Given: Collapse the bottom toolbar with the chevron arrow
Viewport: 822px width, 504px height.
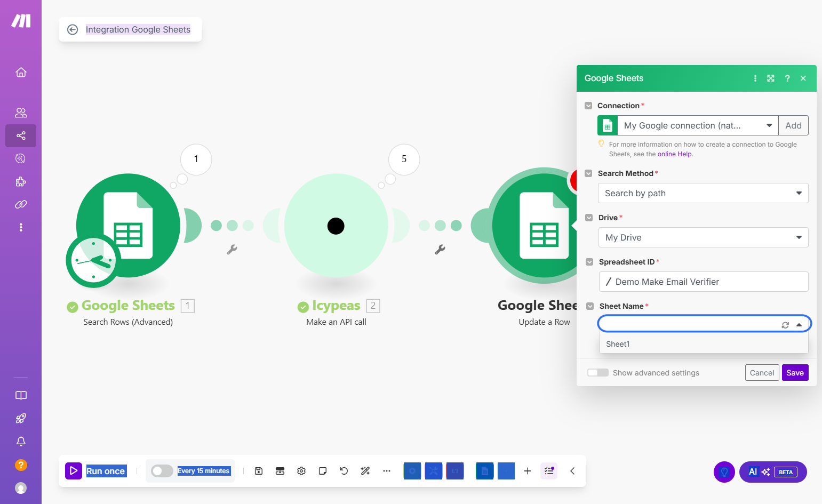Looking at the screenshot, I should [572, 471].
